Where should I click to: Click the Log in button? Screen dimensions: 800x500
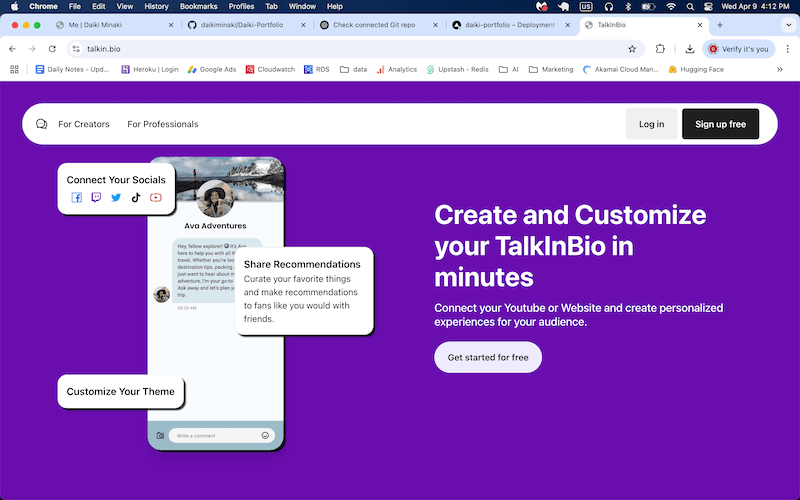(652, 124)
